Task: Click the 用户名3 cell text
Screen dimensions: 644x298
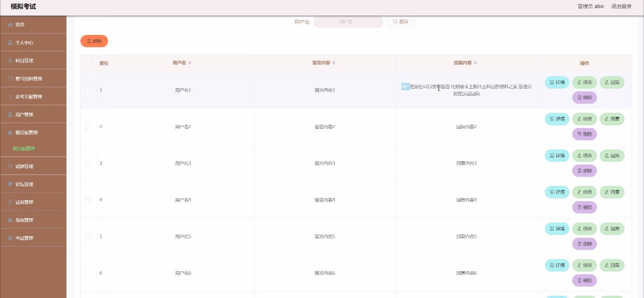Action: pos(183,163)
